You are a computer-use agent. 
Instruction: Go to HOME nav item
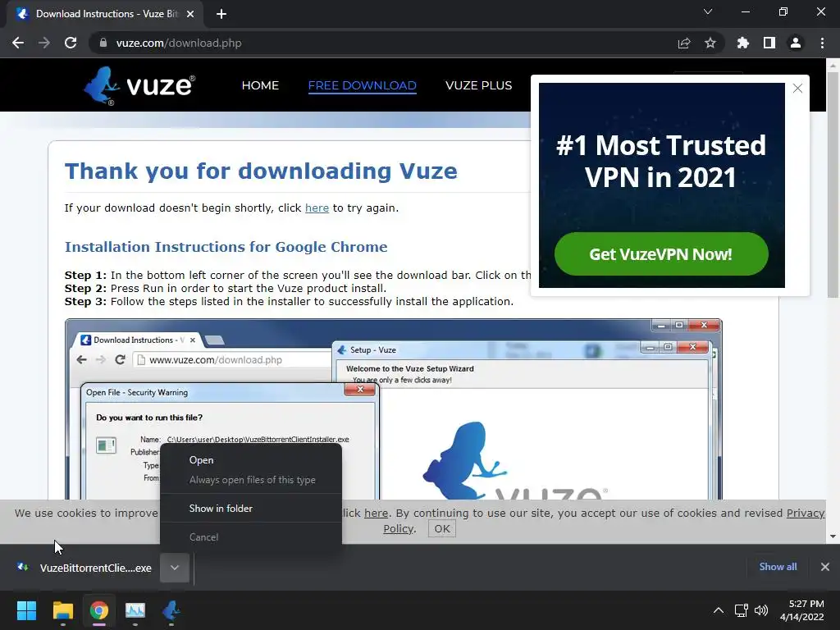point(260,85)
